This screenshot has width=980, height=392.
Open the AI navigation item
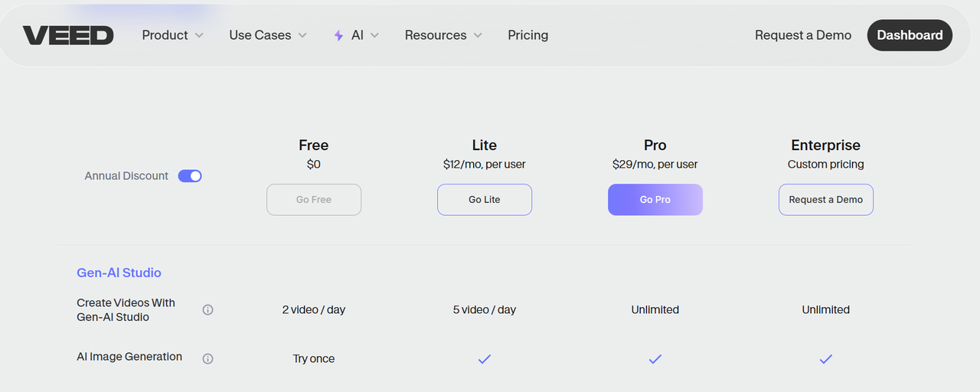click(356, 35)
